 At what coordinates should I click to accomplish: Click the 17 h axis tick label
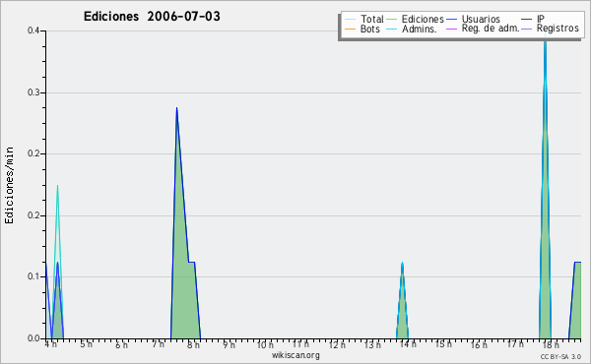[515, 344]
